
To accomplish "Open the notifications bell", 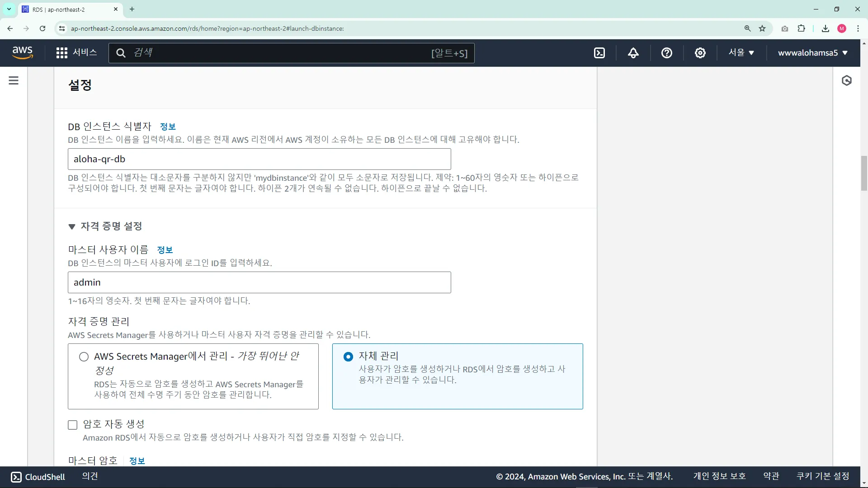I will pos(633,53).
